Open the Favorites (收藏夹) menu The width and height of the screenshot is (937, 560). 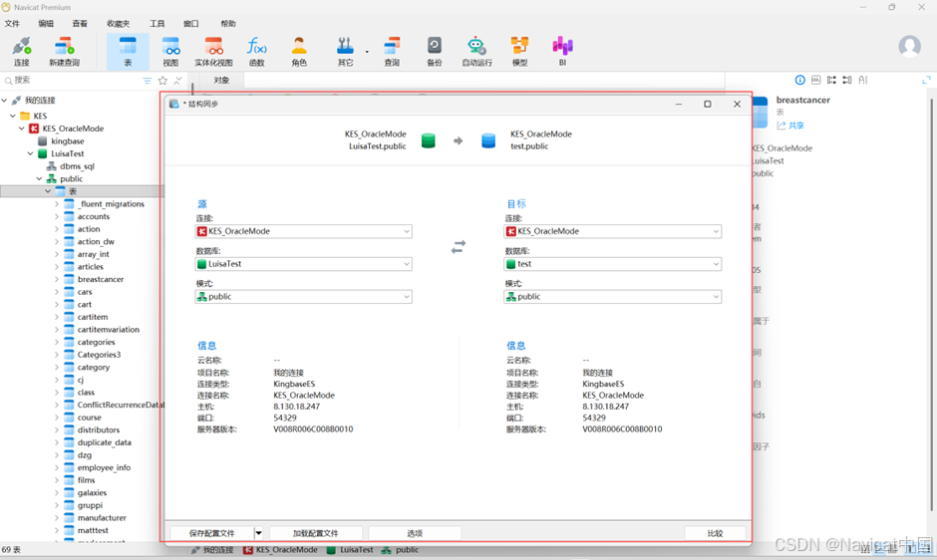click(118, 24)
